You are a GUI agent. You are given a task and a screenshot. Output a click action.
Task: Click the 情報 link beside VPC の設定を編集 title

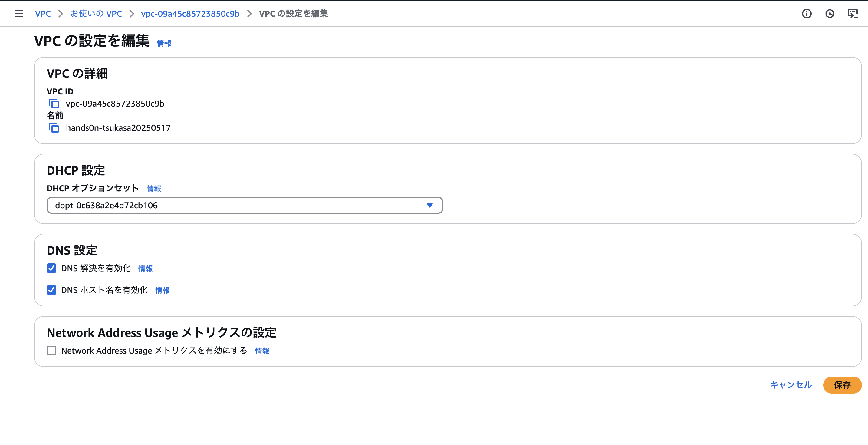(164, 43)
